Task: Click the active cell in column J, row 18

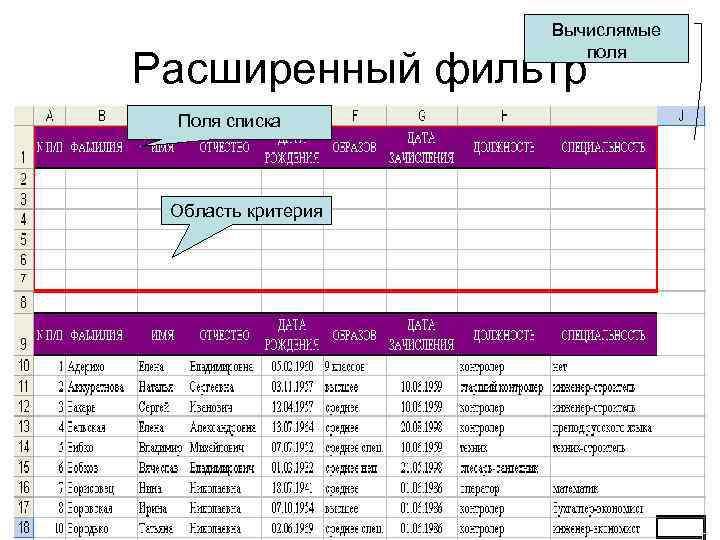Action: (x=681, y=528)
